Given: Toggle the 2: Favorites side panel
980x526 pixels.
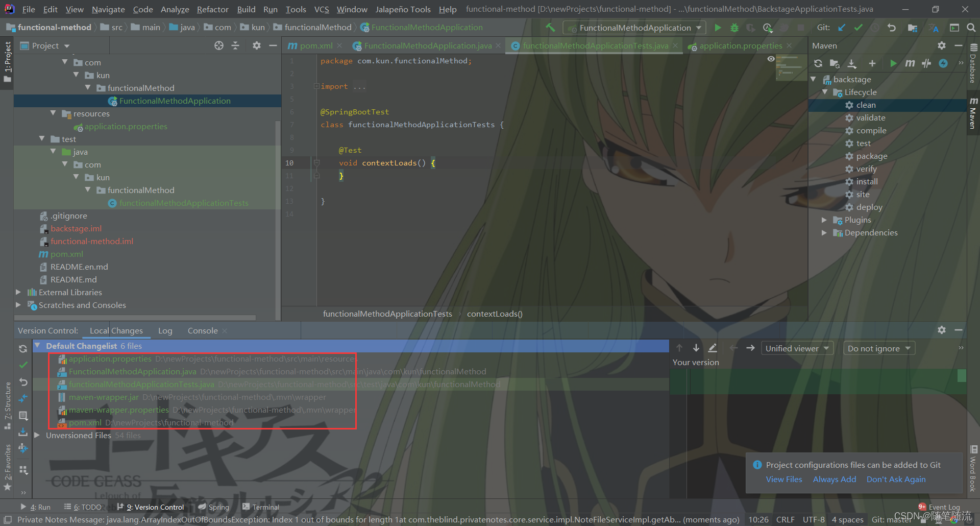Looking at the screenshot, I should (7, 467).
